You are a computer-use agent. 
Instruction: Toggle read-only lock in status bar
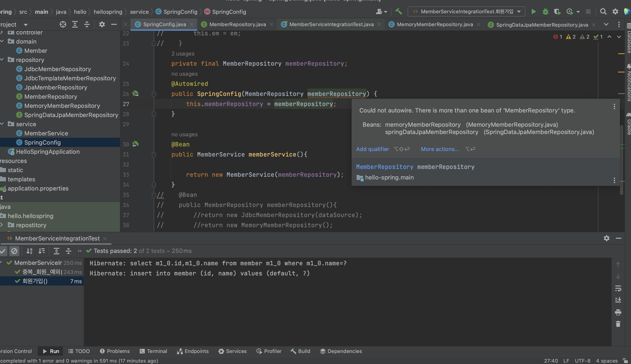tap(625, 361)
